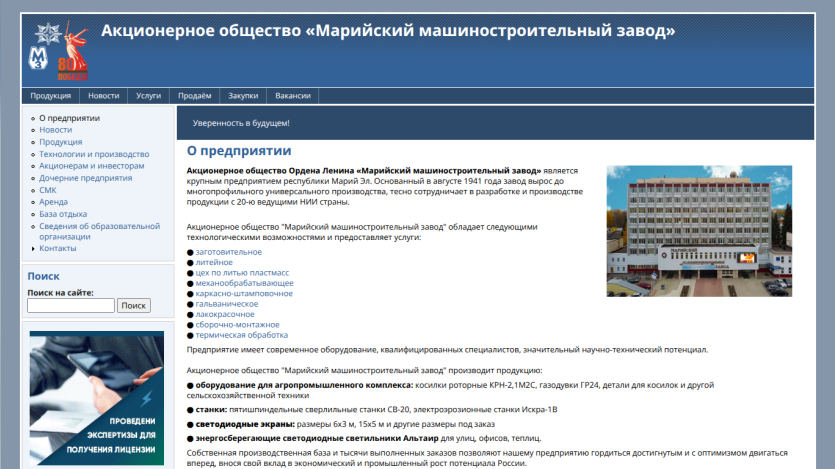Open the Аренда sidebar link

click(x=53, y=202)
